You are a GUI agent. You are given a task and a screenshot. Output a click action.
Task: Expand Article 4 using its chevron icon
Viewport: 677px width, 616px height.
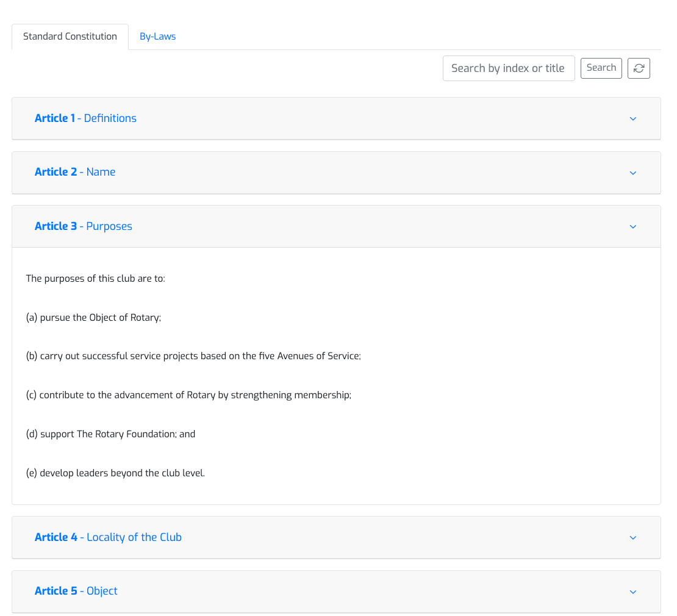coord(632,538)
